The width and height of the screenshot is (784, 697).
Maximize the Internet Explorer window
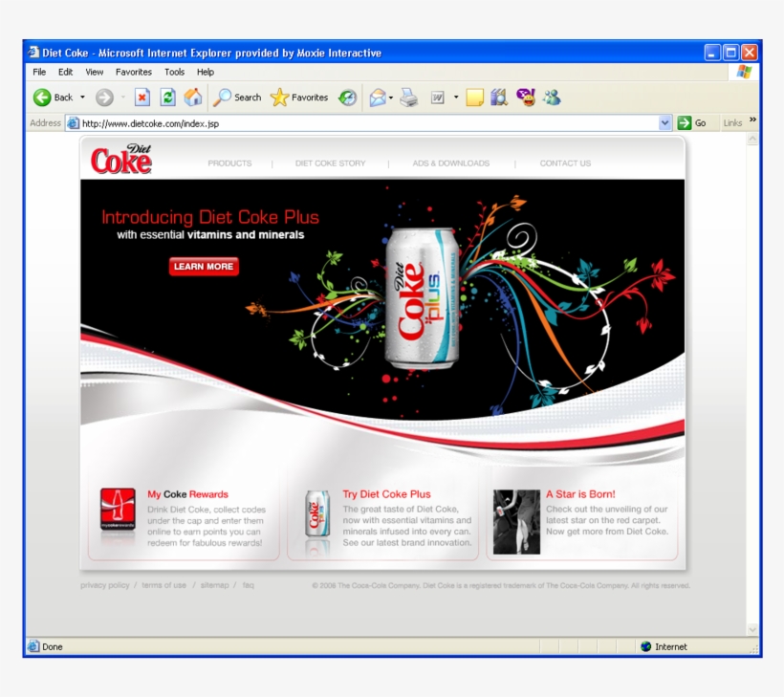731,53
